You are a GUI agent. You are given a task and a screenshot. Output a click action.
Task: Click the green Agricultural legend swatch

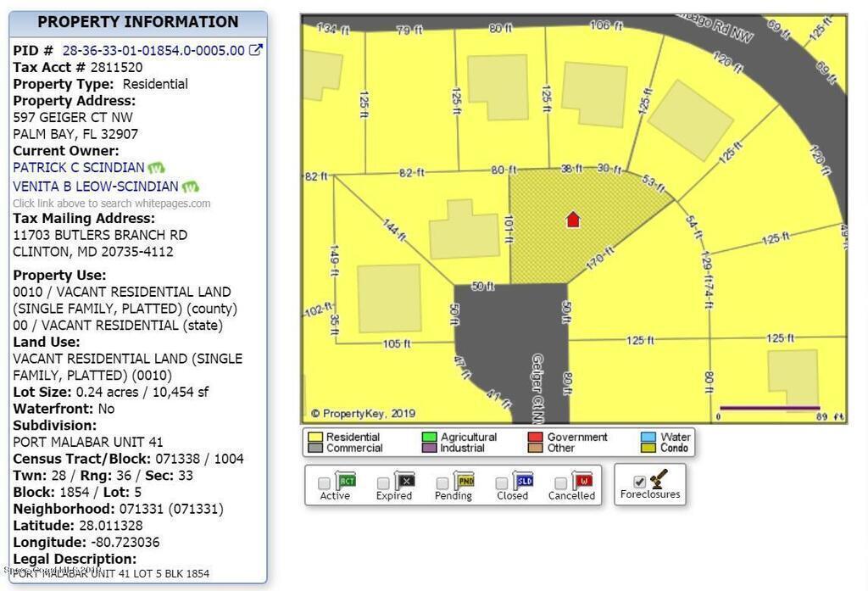point(429,438)
